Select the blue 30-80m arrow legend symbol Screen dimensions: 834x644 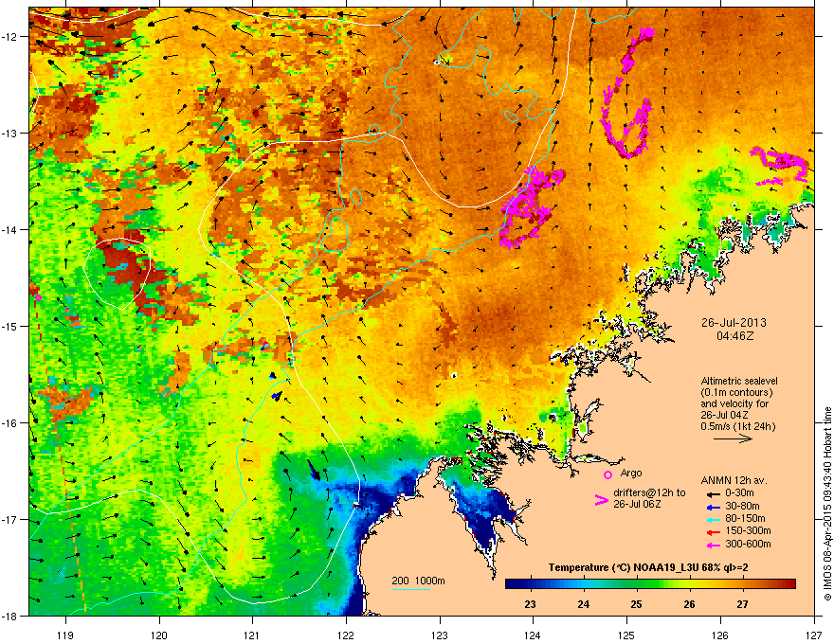pos(714,508)
